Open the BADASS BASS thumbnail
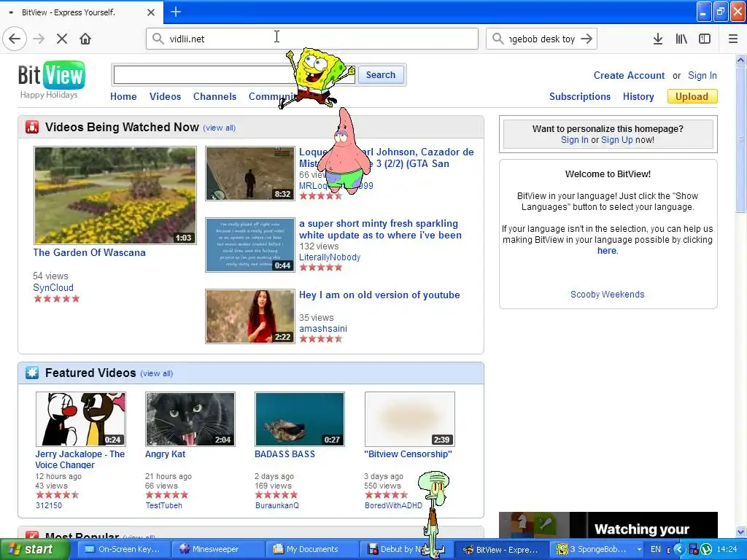The image size is (747, 560). point(300,419)
